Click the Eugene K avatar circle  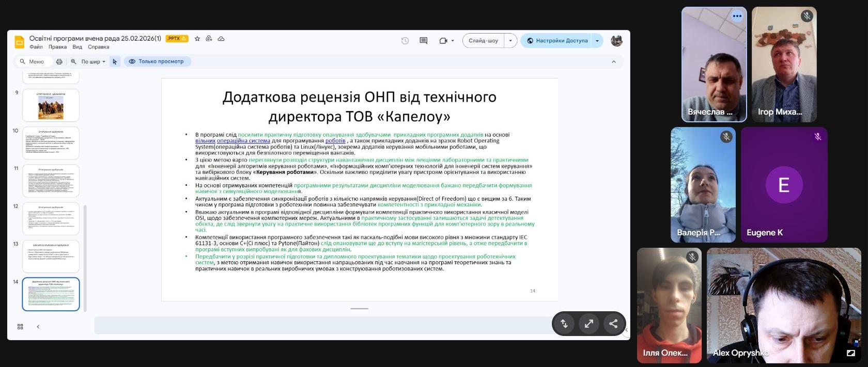coord(784,185)
